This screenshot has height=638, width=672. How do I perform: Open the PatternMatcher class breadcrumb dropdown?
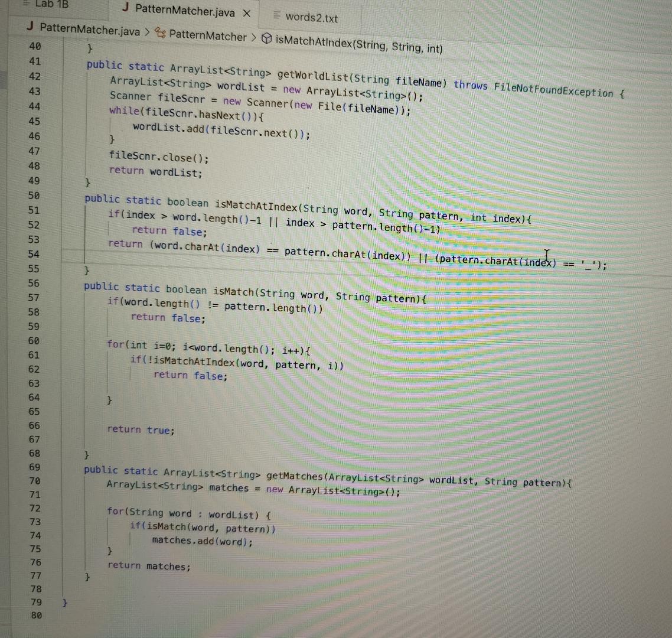[x=208, y=35]
